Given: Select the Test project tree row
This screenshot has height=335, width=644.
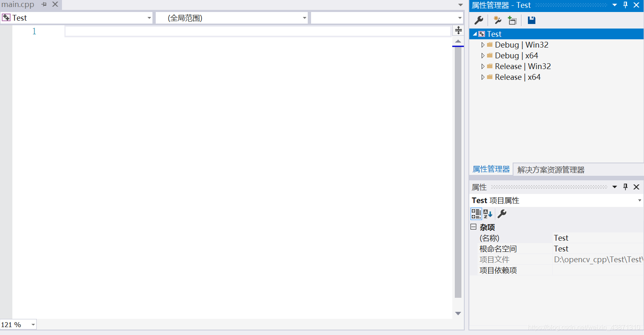Looking at the screenshot, I should coord(556,34).
